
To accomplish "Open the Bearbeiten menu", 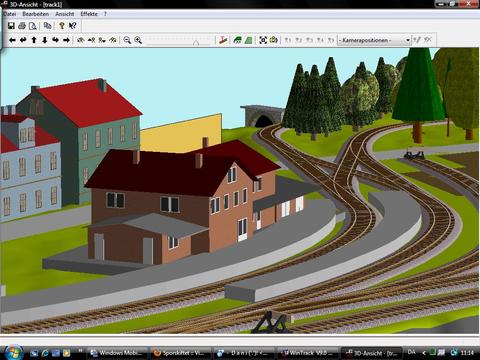I will click(35, 14).
